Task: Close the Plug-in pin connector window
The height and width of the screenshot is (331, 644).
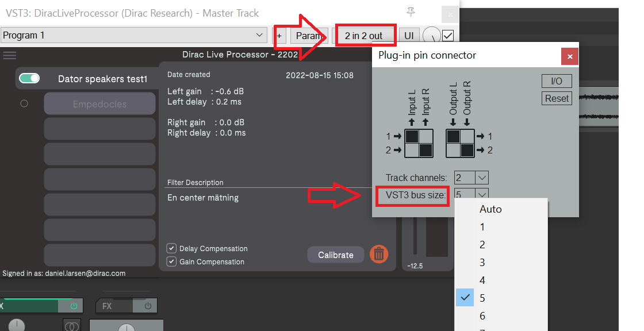Action: point(570,57)
